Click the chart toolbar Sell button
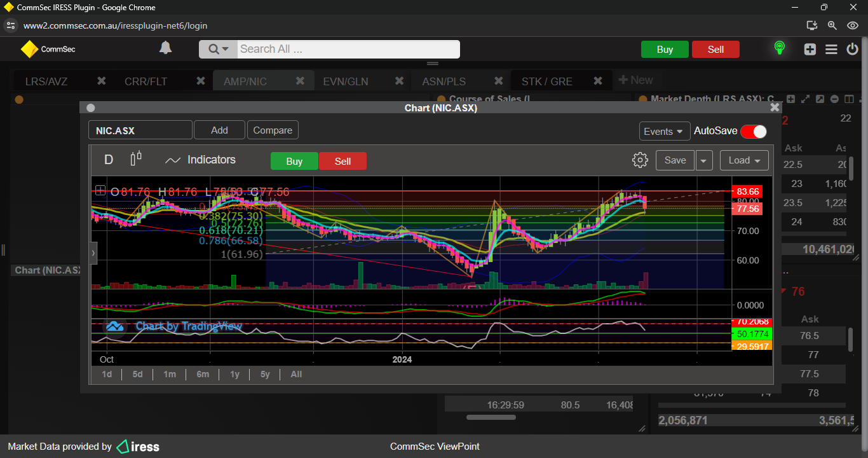Viewport: 868px width, 458px height. click(x=342, y=161)
